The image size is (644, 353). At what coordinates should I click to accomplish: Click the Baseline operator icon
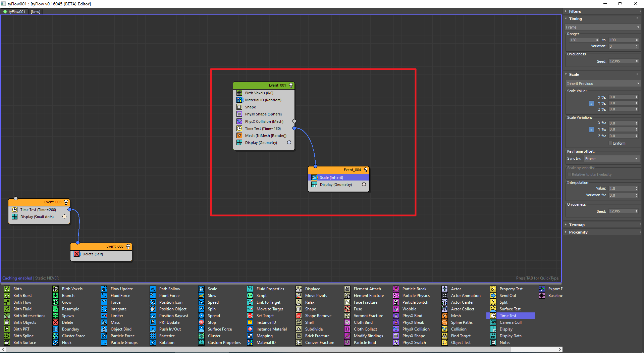coord(542,296)
